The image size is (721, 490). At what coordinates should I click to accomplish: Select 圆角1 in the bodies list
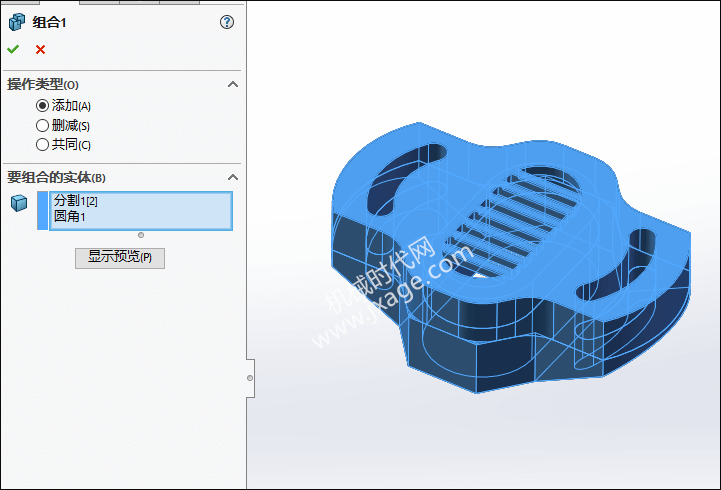point(70,216)
